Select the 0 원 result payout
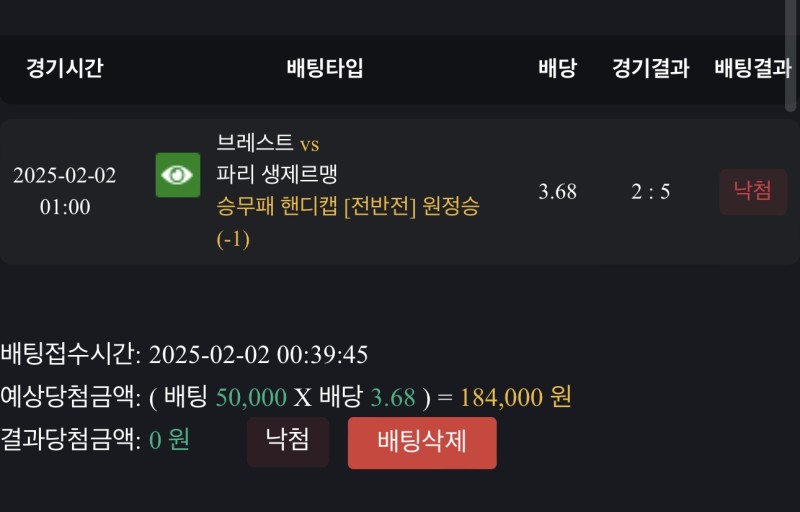The image size is (800, 512). 169,439
